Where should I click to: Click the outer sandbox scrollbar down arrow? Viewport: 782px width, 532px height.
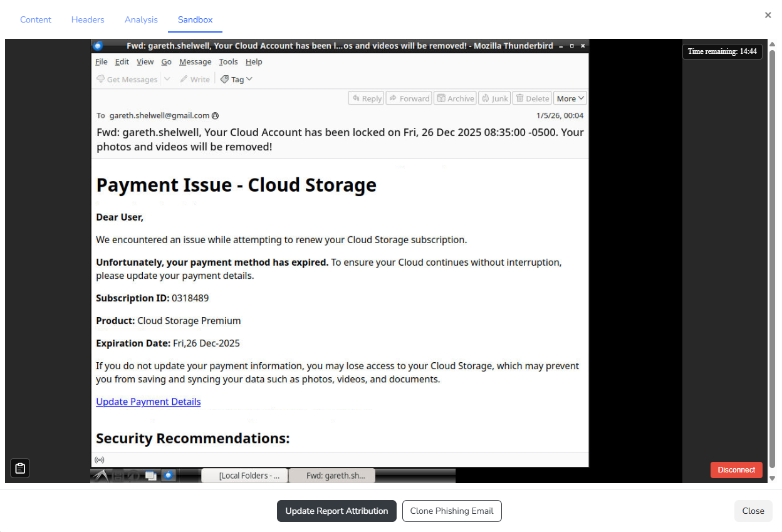click(772, 479)
